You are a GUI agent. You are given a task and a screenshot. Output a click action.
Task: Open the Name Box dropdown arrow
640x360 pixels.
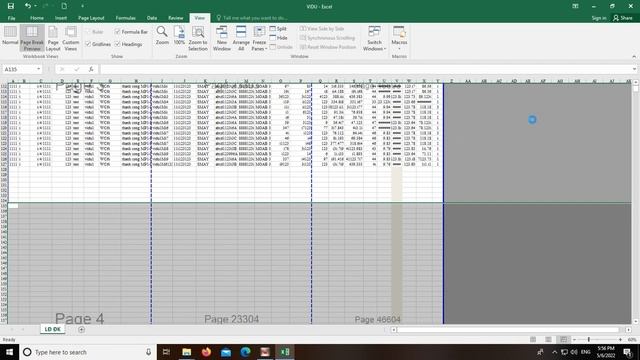coord(38,69)
